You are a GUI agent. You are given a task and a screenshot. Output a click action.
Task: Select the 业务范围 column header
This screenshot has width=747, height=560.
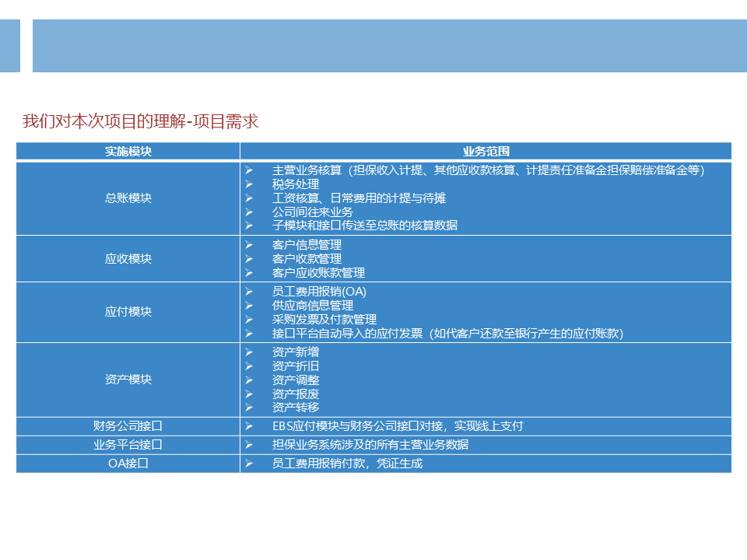[x=486, y=152]
